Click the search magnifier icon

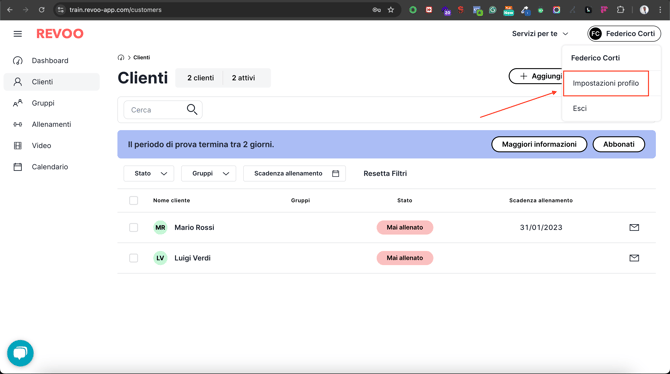[192, 110]
